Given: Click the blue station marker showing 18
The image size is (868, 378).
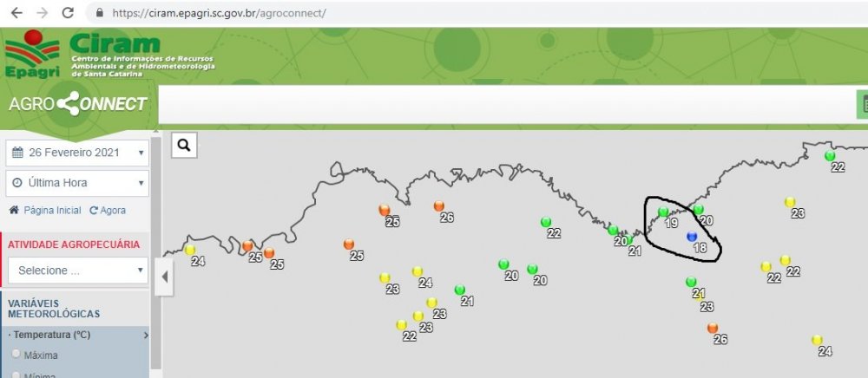Looking at the screenshot, I should (692, 236).
